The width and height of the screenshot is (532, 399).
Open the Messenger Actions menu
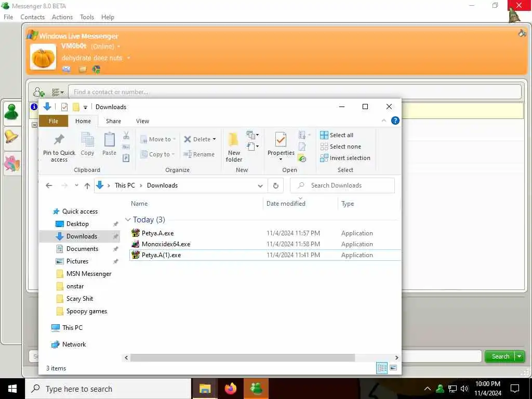(62, 17)
